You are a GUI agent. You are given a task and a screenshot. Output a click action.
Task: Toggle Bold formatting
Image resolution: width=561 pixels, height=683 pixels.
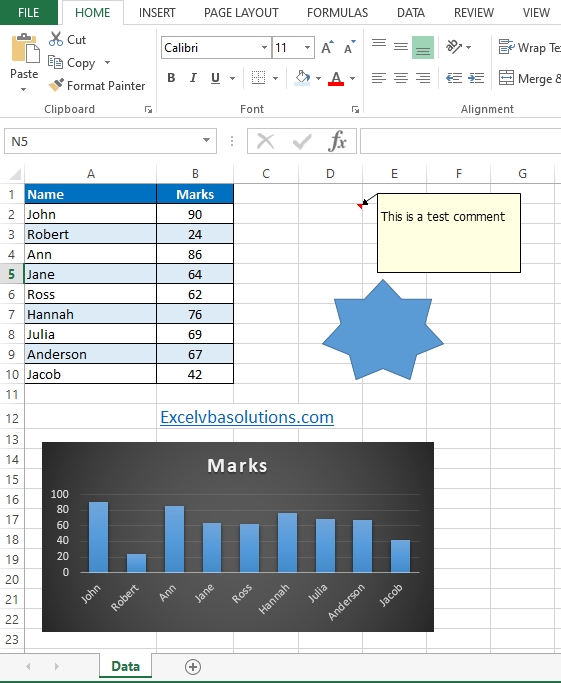[x=171, y=78]
